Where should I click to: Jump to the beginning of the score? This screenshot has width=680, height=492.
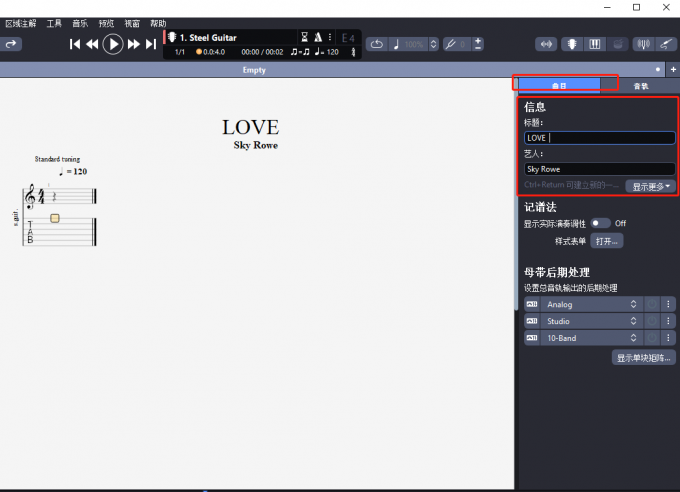pos(75,44)
